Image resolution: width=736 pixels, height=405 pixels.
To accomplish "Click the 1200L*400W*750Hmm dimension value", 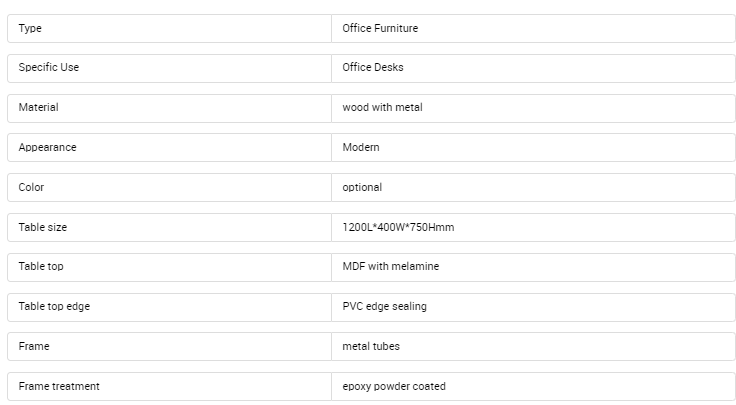I will [x=398, y=227].
